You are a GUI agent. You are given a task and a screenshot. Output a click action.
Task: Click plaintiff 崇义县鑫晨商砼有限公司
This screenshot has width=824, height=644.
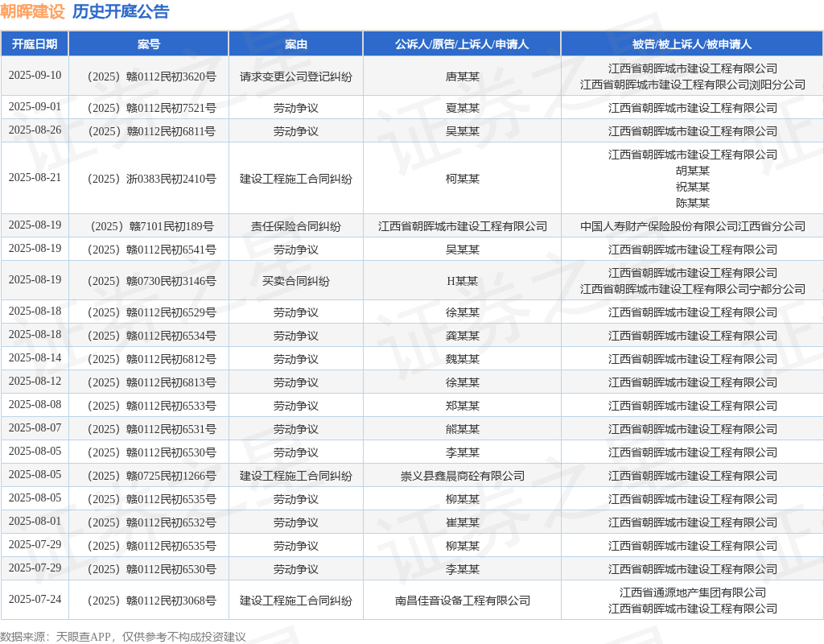pyautogui.click(x=463, y=477)
